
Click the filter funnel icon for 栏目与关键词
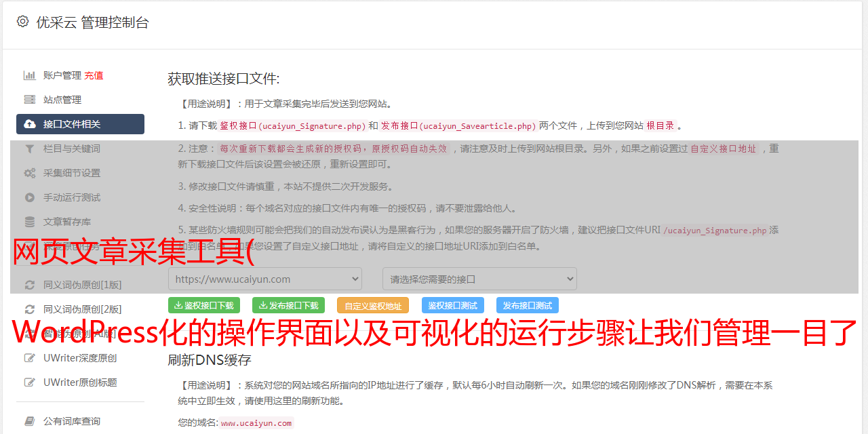[x=30, y=149]
